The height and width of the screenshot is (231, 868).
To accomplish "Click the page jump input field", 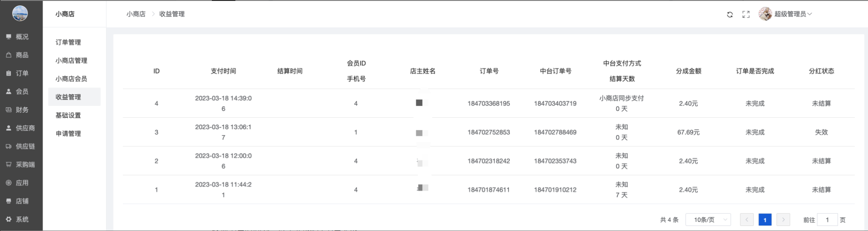I will [x=827, y=220].
